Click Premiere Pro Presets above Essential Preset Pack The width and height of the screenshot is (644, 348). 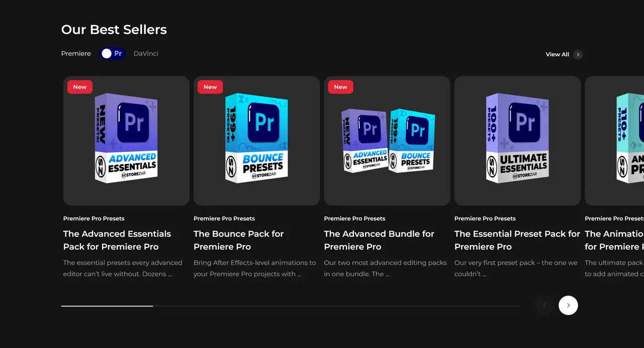[x=485, y=218]
